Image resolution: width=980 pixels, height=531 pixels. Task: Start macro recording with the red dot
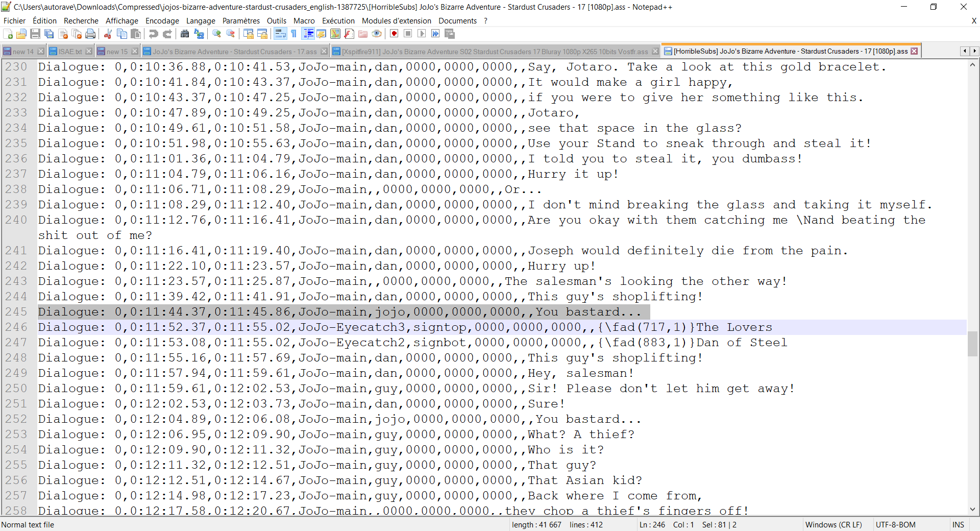pos(394,34)
